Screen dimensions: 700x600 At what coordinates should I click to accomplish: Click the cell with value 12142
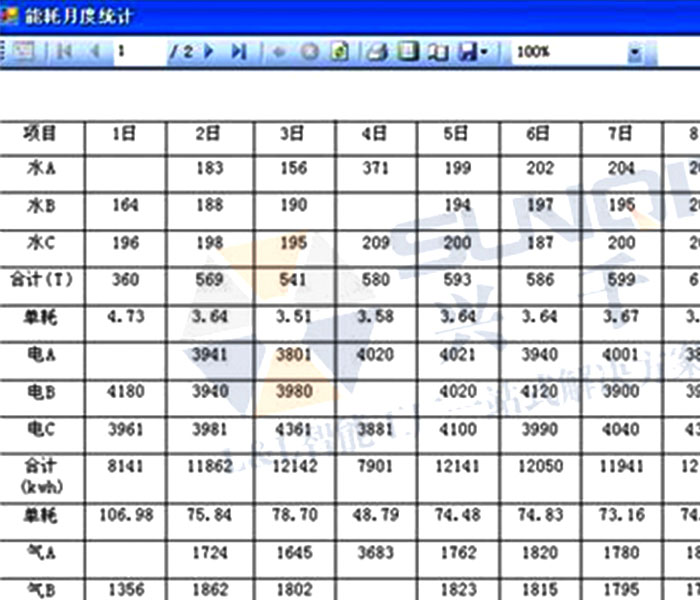[x=294, y=467]
